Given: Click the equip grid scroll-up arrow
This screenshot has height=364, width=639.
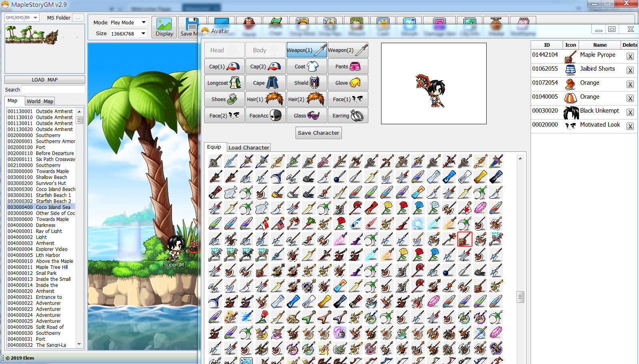Looking at the screenshot, I should point(520,158).
